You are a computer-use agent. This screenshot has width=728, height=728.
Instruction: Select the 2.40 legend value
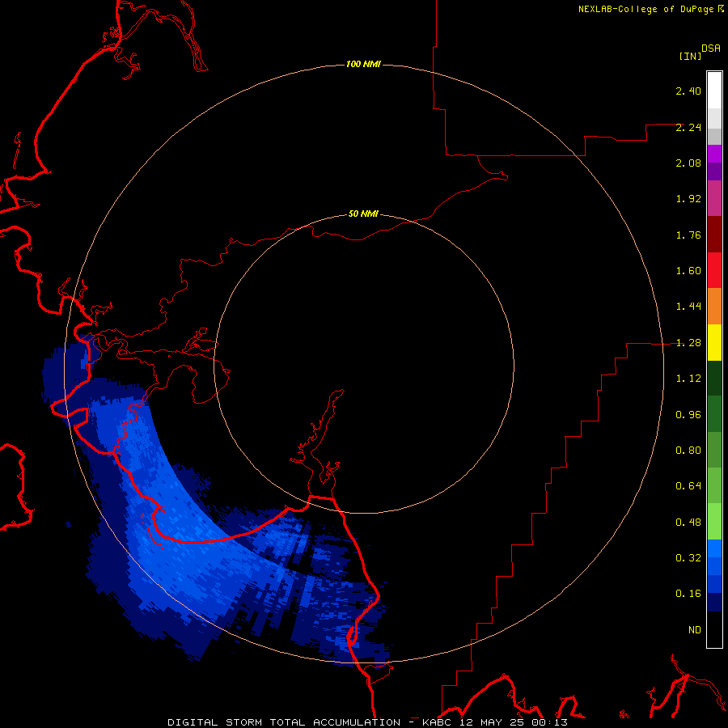click(x=688, y=91)
